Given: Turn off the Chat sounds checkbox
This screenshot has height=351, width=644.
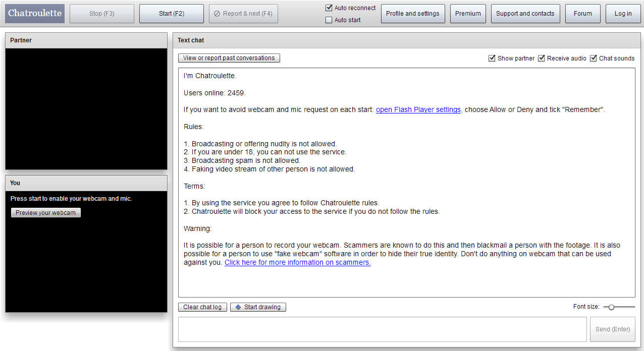Looking at the screenshot, I should pos(594,58).
